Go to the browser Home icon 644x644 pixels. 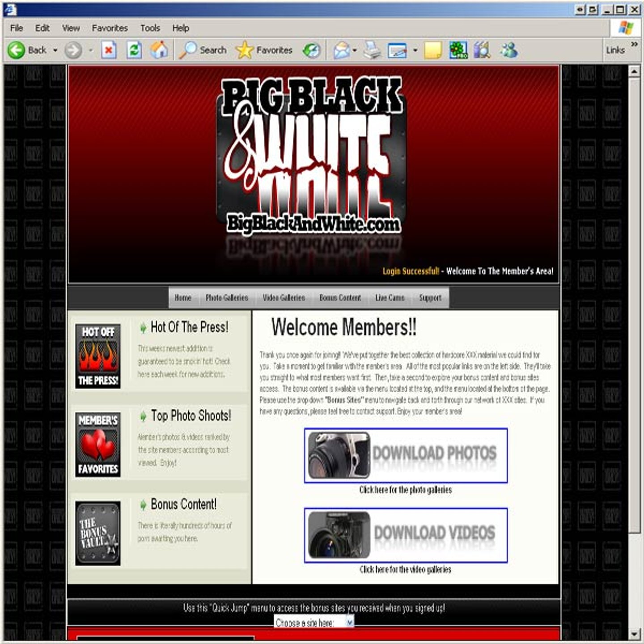pos(159,50)
